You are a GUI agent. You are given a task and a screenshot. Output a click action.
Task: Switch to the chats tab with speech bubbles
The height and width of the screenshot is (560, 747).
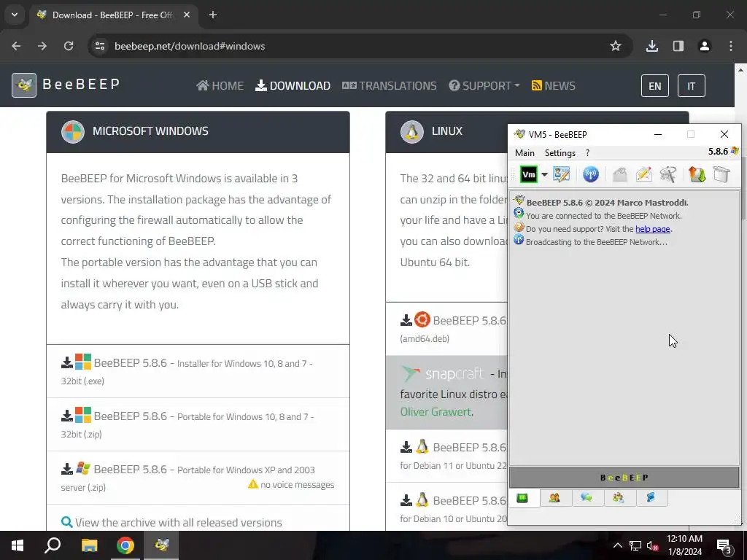click(x=587, y=498)
